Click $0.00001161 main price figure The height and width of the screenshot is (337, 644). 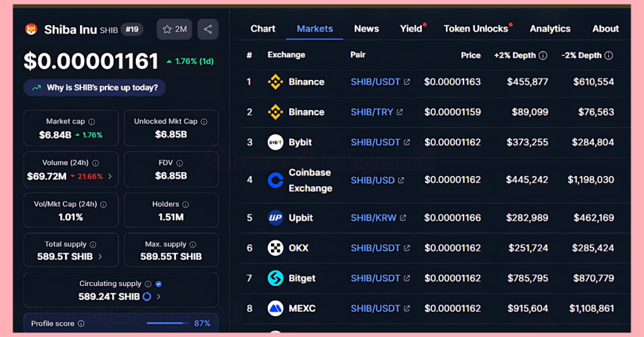point(91,61)
